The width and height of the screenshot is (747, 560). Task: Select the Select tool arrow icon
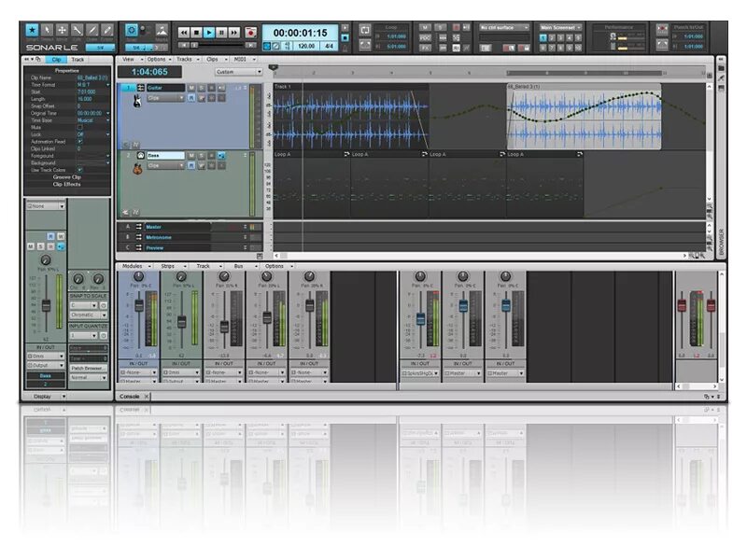(47, 31)
